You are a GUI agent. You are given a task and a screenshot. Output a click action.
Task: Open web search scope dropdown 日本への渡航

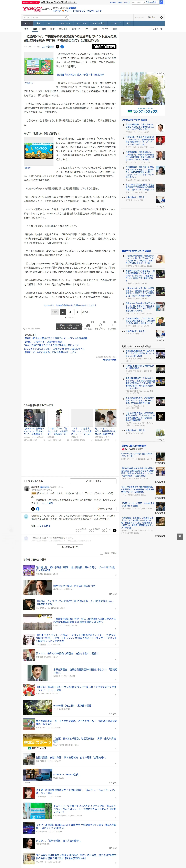tap(151, 2)
